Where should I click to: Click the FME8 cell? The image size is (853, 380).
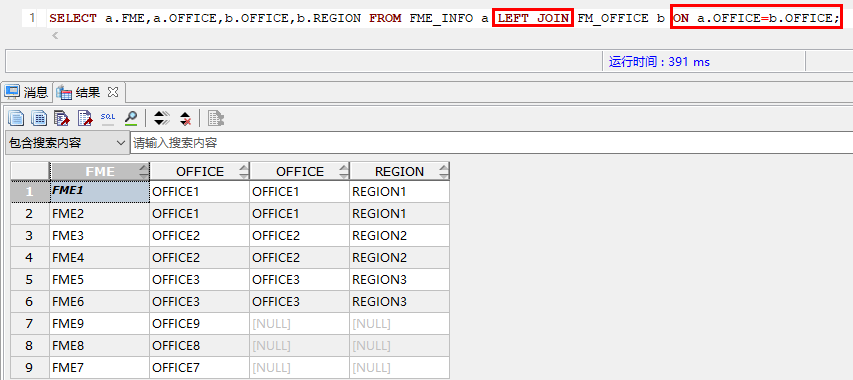pos(100,345)
